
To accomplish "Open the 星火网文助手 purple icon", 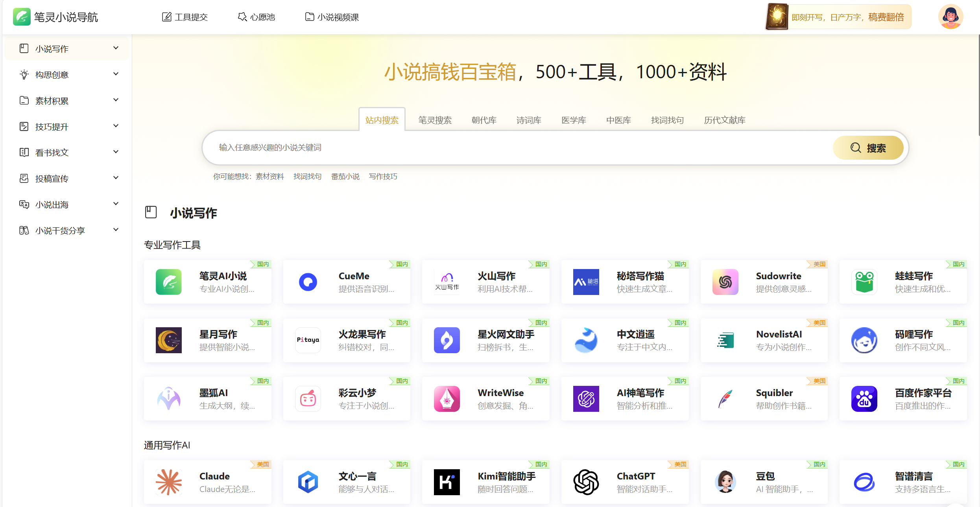I will point(447,340).
